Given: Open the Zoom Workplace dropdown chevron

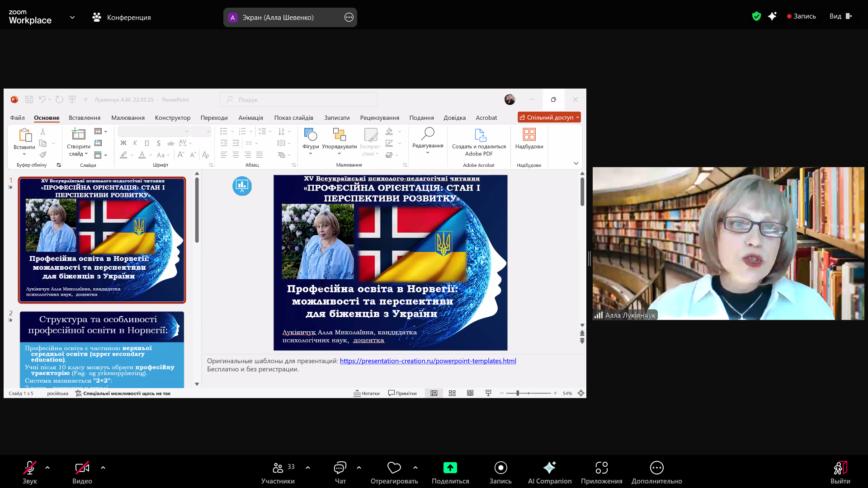Looking at the screenshot, I should [x=72, y=17].
